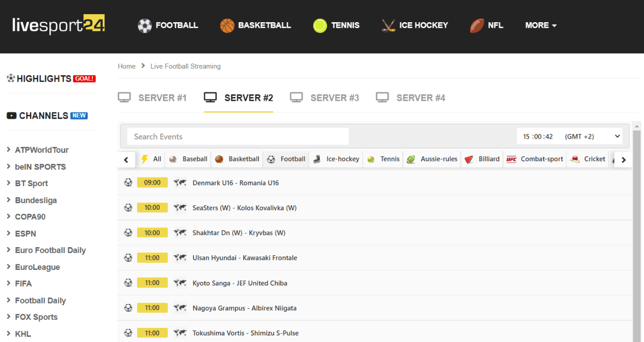Click the Baseball filter icon
Viewport: 644px width, 342px height.
point(173,159)
